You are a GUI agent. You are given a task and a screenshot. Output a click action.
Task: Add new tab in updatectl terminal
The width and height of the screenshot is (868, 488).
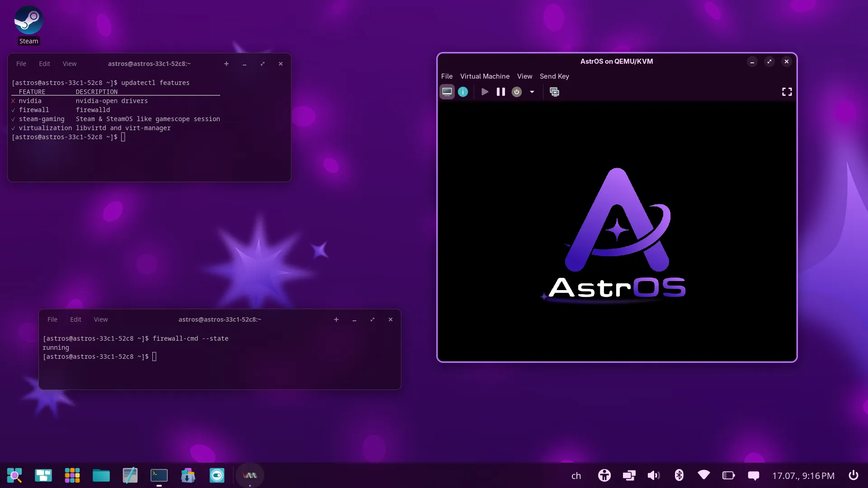(226, 64)
